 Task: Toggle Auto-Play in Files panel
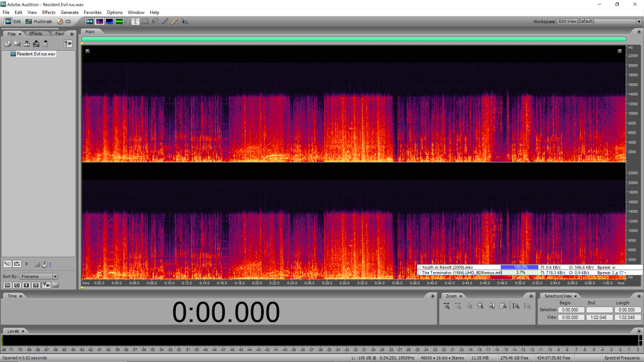[x=8, y=264]
